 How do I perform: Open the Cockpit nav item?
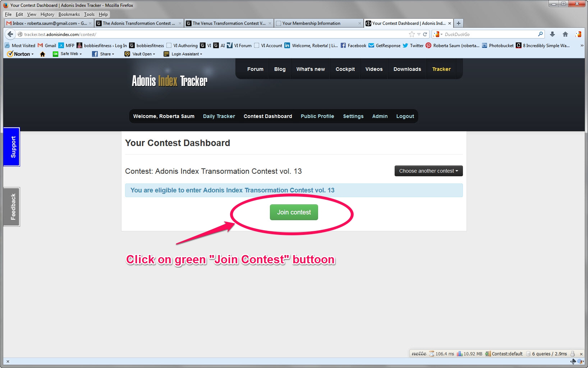345,69
